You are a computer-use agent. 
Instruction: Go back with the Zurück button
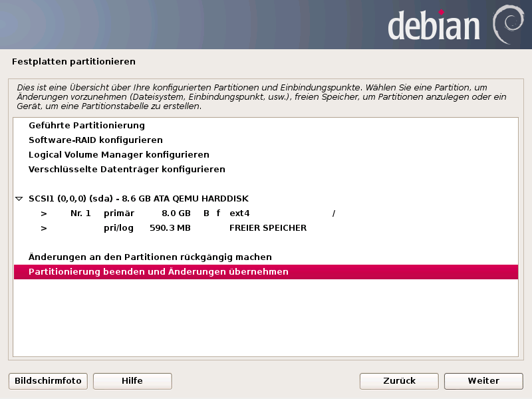tap(399, 381)
